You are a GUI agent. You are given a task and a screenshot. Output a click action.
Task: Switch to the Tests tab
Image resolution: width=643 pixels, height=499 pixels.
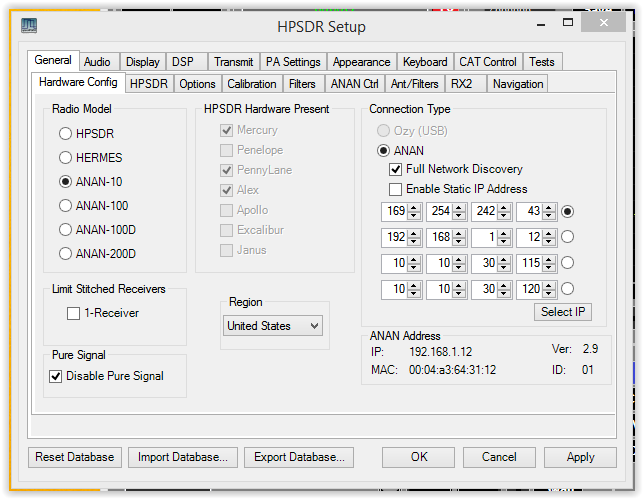point(542,62)
